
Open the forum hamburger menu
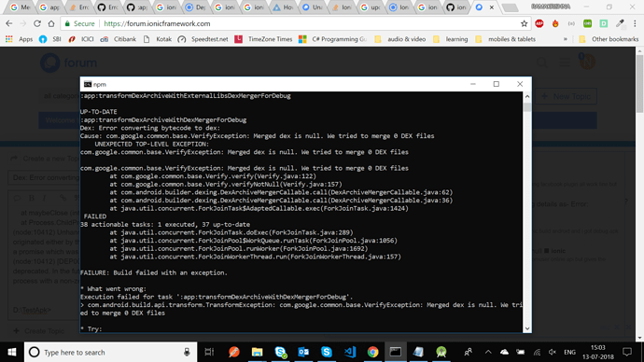565,63
